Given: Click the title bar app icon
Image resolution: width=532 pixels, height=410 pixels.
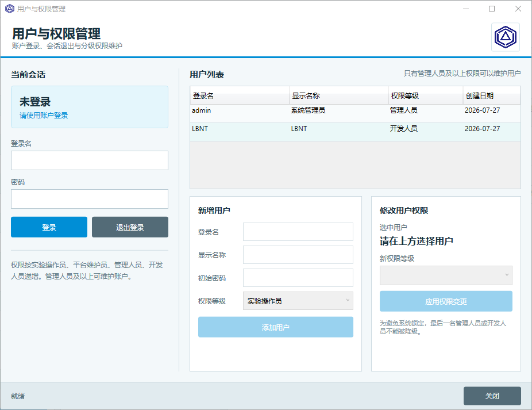Looking at the screenshot, I should 10,9.
